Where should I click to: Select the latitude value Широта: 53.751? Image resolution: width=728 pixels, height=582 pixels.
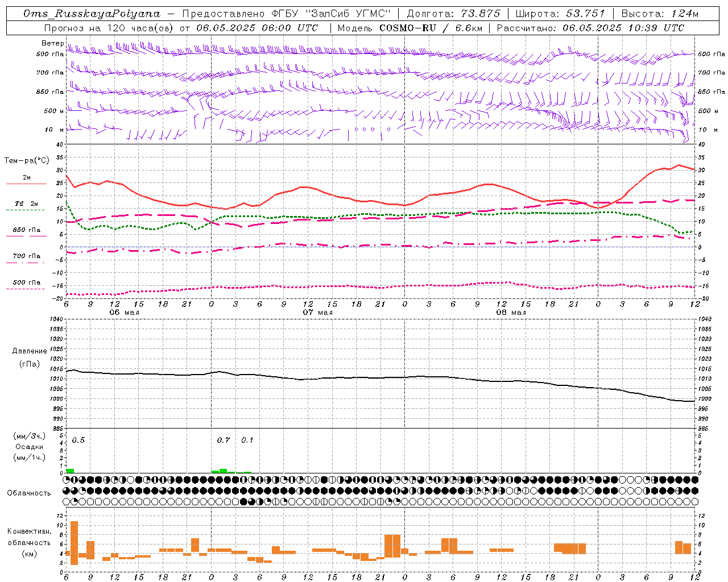point(560,14)
